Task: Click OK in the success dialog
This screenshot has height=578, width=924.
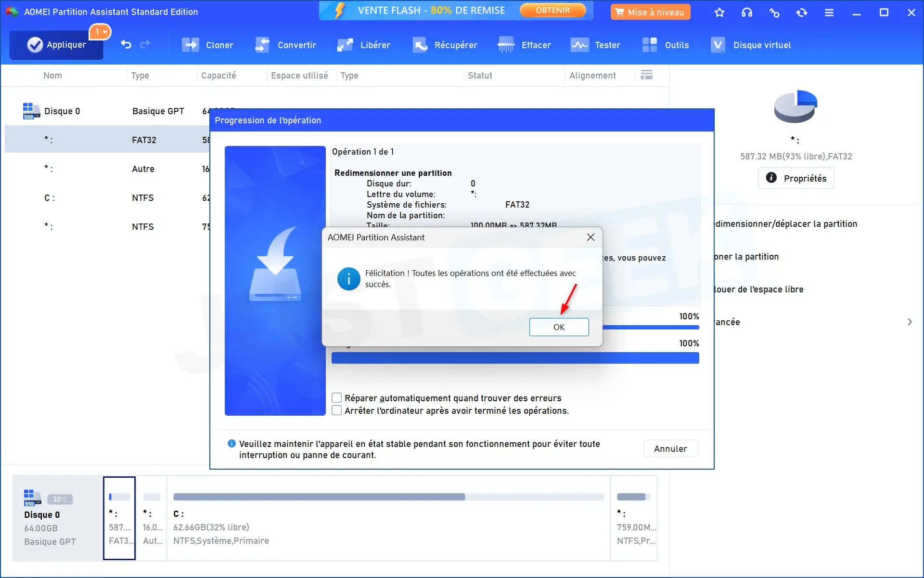Action: pyautogui.click(x=559, y=327)
